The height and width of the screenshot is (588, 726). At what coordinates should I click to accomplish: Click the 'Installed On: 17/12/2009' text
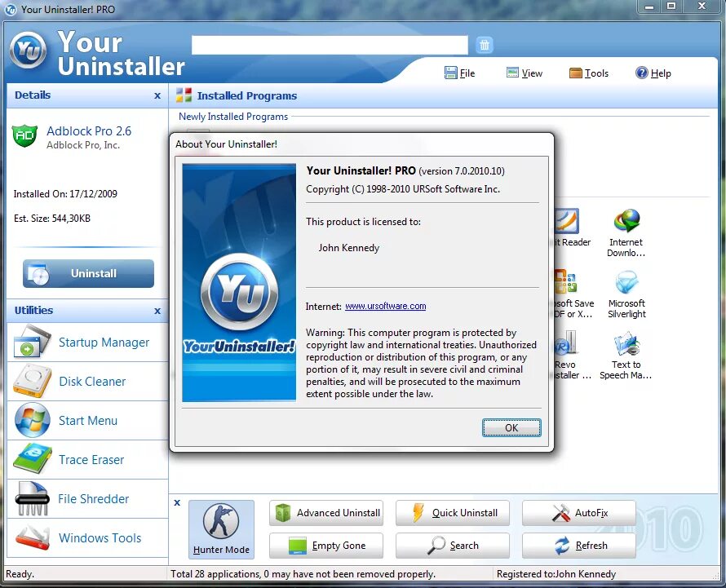(65, 194)
